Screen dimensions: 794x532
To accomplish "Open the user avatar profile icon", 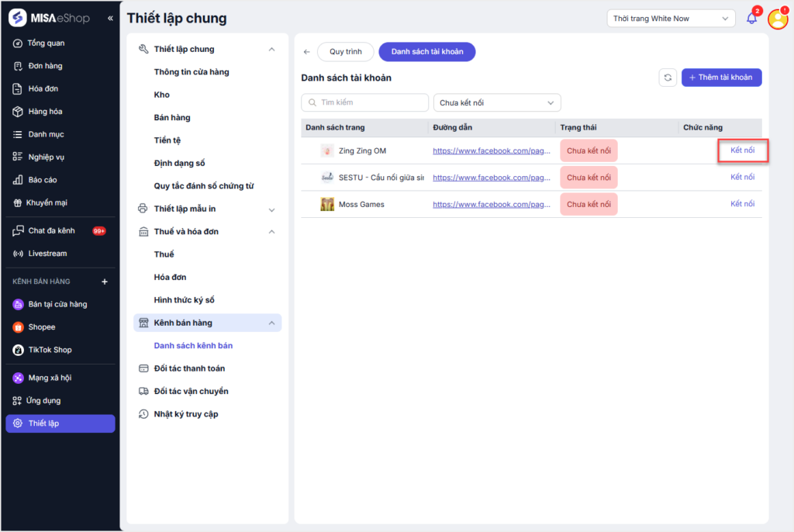I will (777, 19).
